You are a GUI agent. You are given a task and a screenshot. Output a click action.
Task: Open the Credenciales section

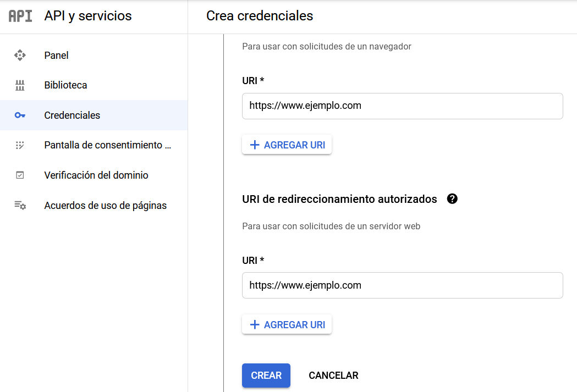(72, 115)
